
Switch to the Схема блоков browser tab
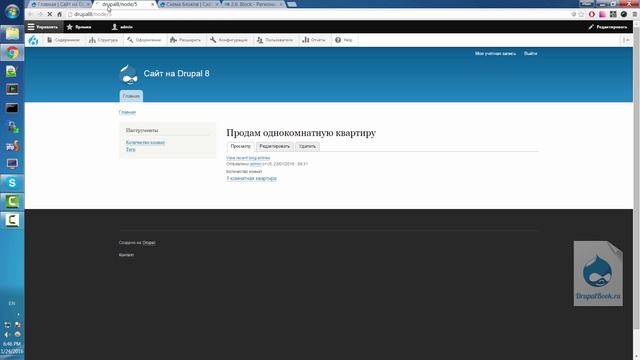(189, 4)
